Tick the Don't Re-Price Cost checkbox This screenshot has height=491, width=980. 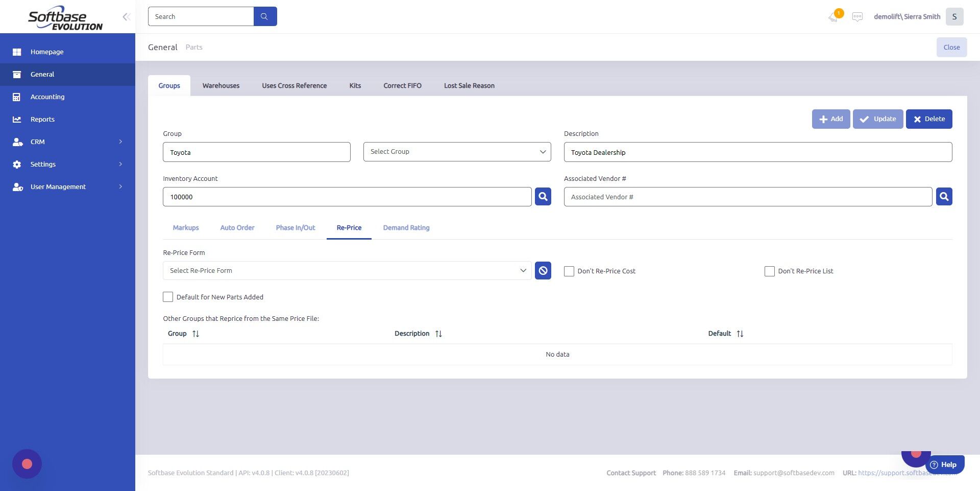(569, 271)
